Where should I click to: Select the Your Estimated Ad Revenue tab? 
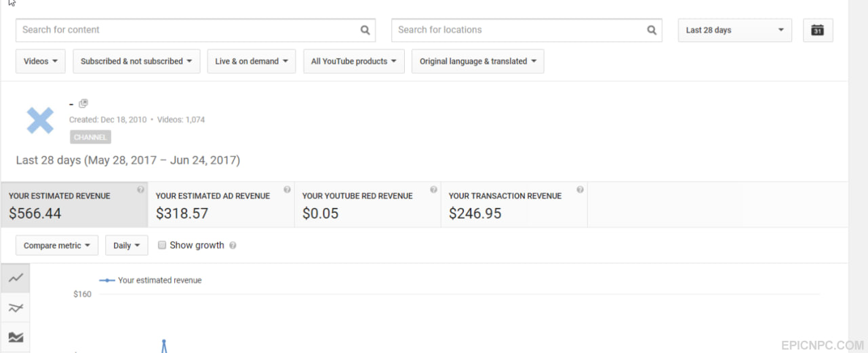coord(221,205)
